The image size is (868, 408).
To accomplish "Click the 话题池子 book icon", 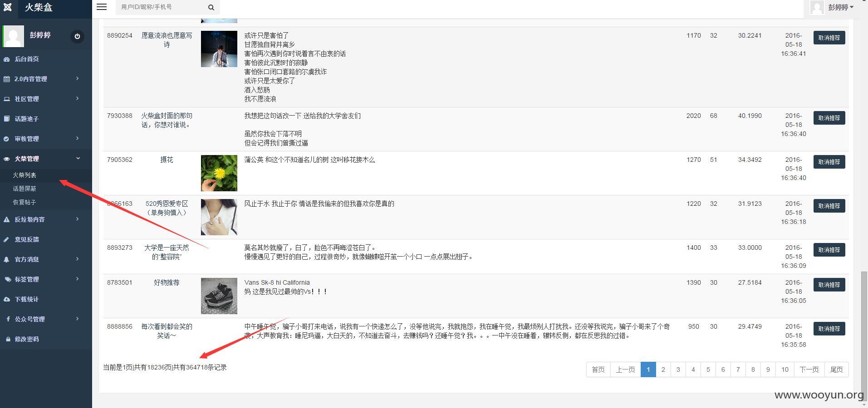I will tap(6, 119).
